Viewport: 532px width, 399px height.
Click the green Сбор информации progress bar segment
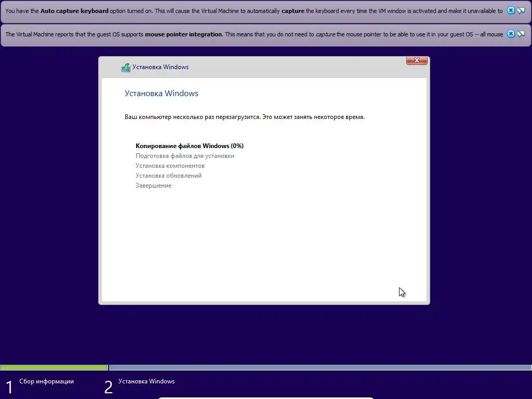(x=54, y=367)
